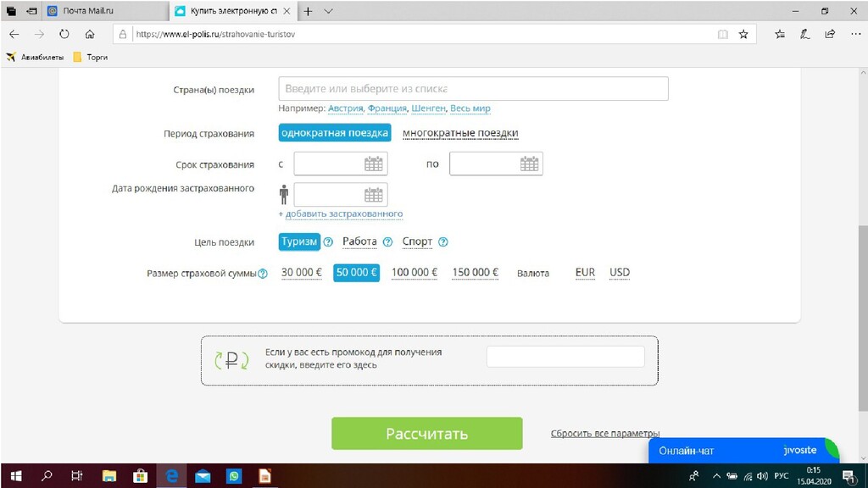
Task: Open browser home page
Action: point(90,34)
